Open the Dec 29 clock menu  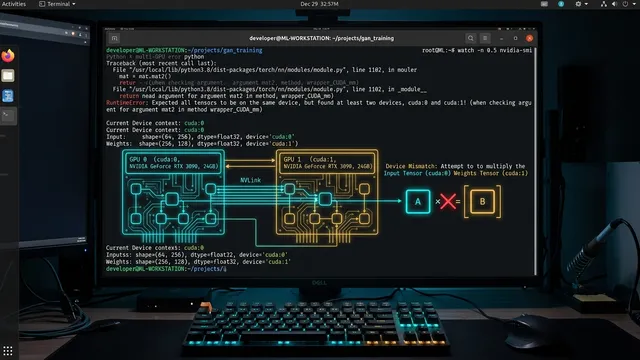click(319, 4)
